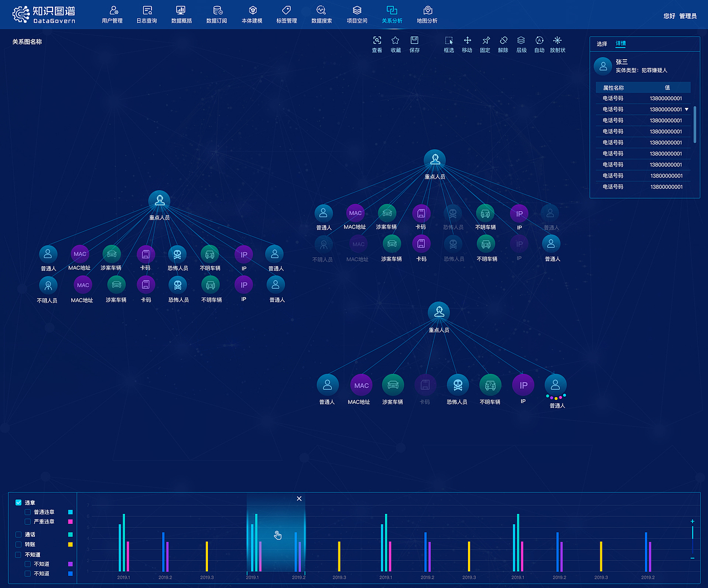The image size is (708, 588).
Task: Enable the 严重违章 checkbox
Action: coord(28,522)
